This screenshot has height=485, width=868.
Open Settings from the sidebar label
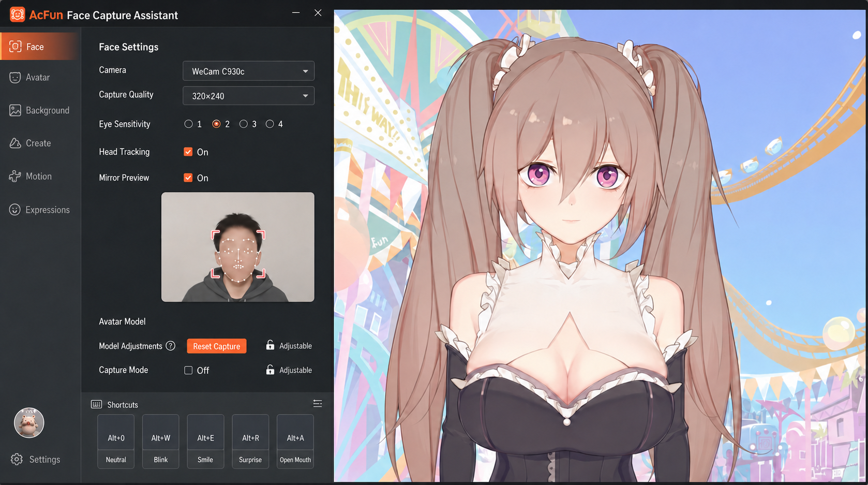point(44,460)
